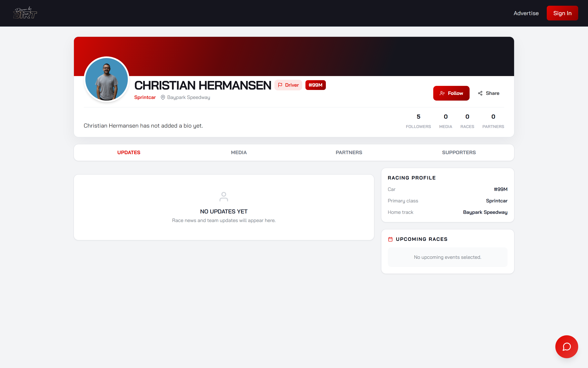588x368 pixels.
Task: Click the #99M value in Racing Profile
Action: (501, 189)
